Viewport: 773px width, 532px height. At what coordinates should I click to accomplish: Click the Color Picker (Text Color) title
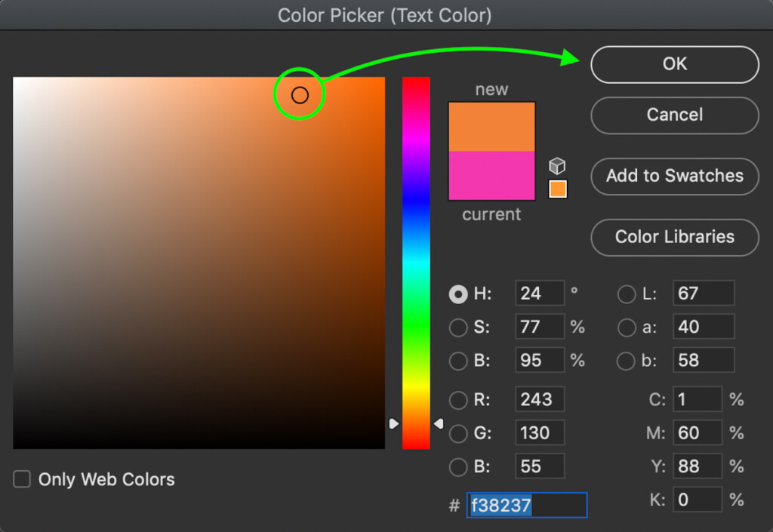[x=384, y=15]
